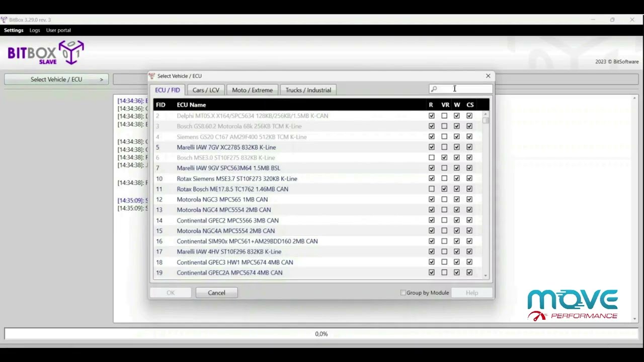This screenshot has height=362, width=644.
Task: Select Rotax Siemens MSE3.7 ST10F273 row
Action: 317,178
